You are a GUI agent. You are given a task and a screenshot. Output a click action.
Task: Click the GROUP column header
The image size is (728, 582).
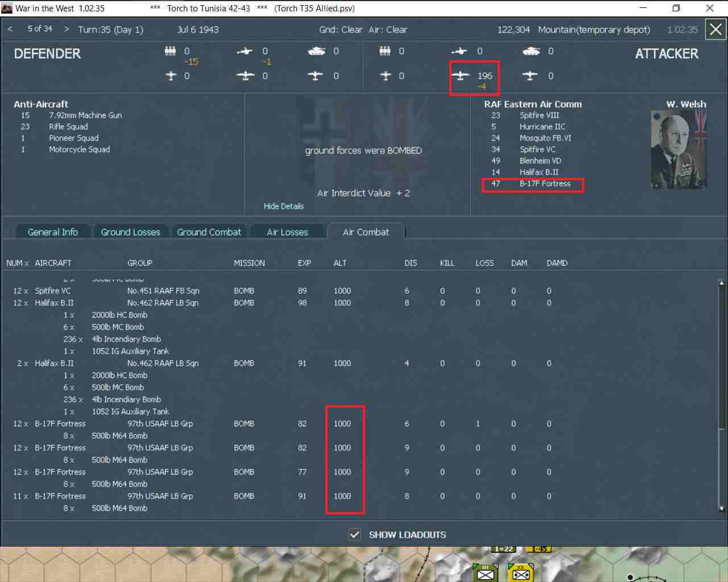tap(140, 263)
